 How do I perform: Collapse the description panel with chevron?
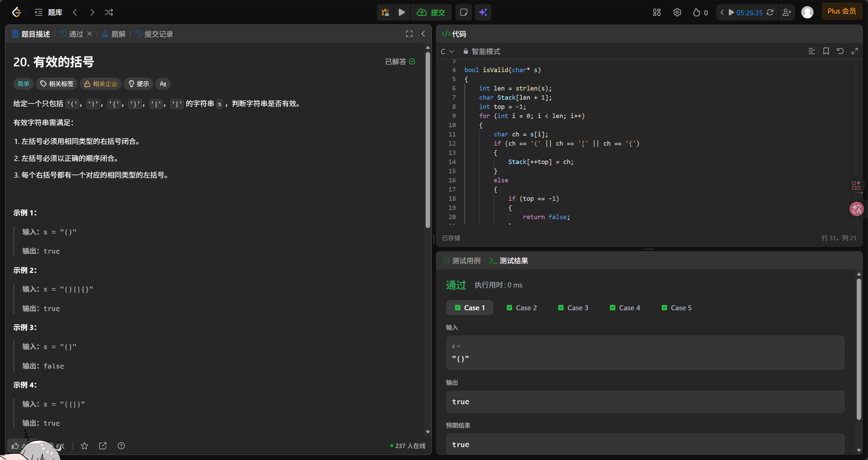click(x=423, y=34)
